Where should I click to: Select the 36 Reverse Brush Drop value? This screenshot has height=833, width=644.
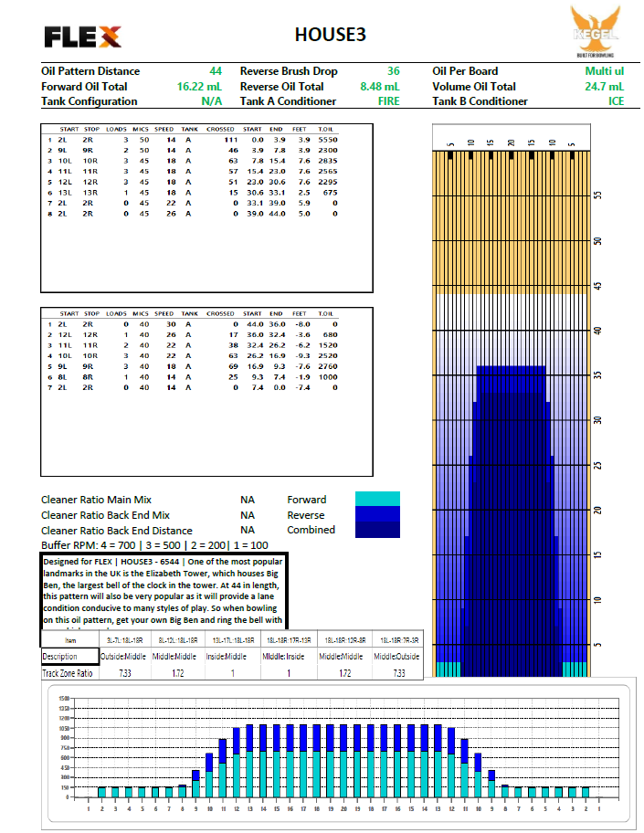pyautogui.click(x=393, y=71)
